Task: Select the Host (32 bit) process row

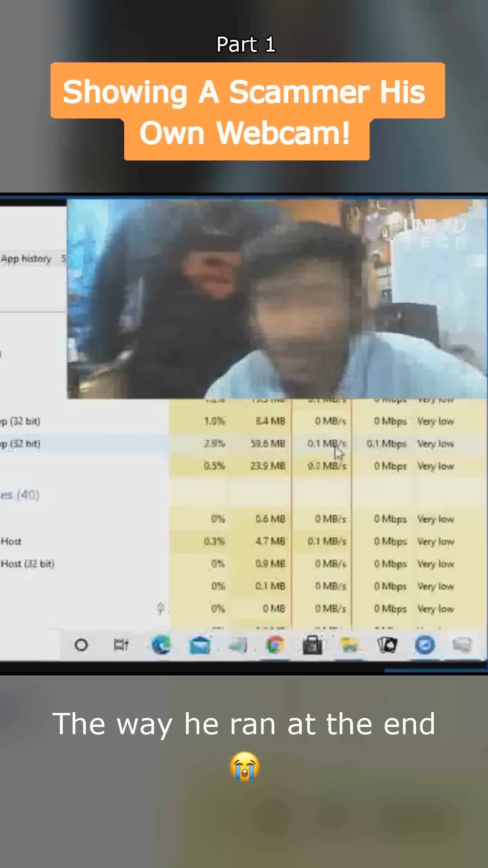Action: point(244,564)
